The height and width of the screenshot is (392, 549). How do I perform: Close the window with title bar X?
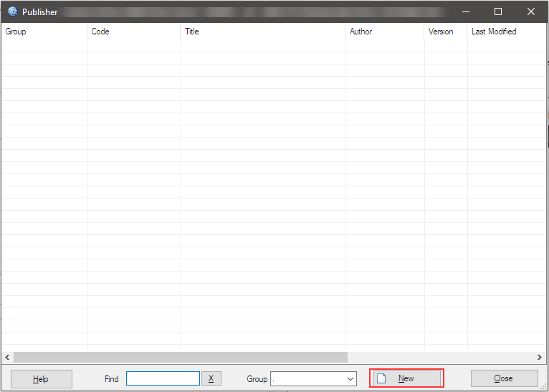coord(531,11)
